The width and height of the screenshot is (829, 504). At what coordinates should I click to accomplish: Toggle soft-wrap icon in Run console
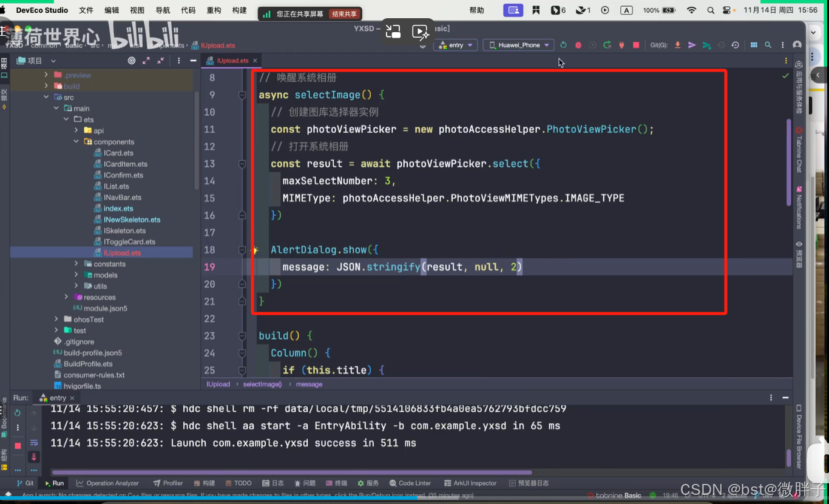34,443
